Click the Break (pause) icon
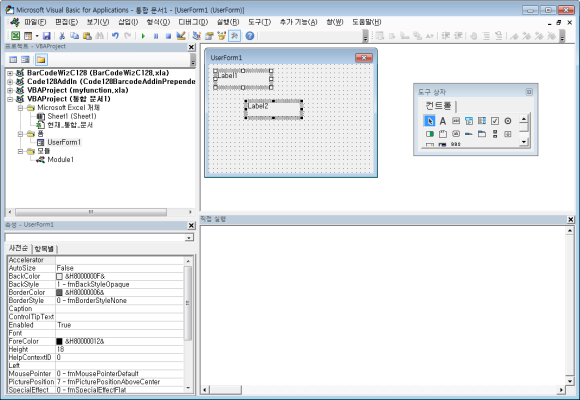580x400 pixels. 156,36
